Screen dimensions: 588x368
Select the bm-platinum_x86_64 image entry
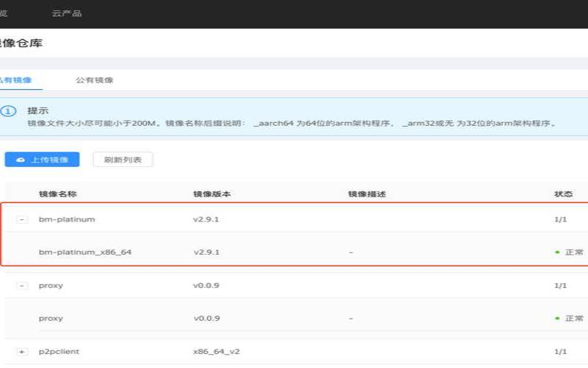coord(85,252)
